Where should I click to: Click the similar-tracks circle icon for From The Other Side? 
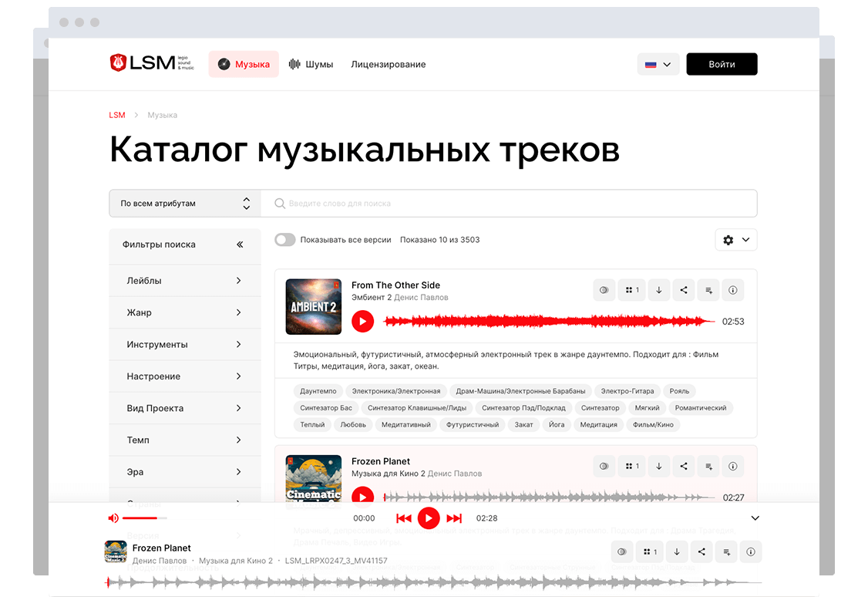(604, 289)
